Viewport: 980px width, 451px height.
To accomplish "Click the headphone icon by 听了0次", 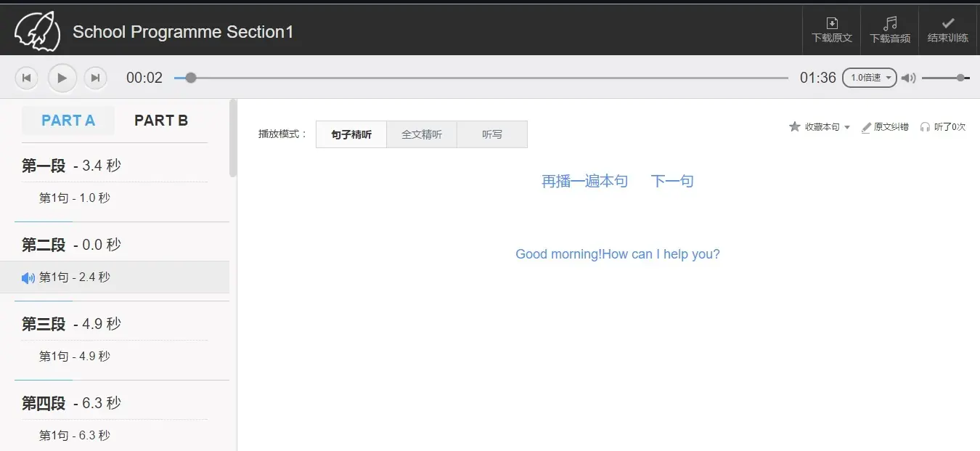I will pos(925,127).
